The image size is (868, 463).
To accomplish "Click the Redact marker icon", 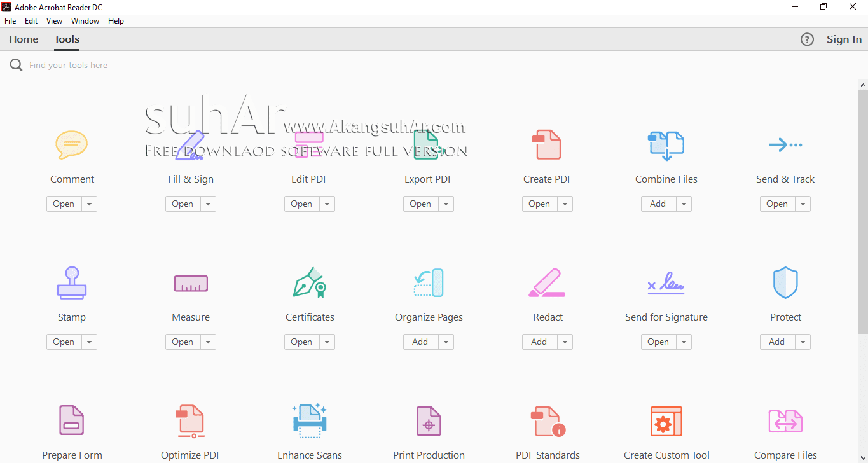I will click(547, 283).
